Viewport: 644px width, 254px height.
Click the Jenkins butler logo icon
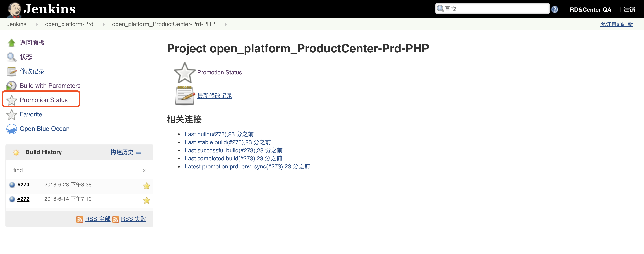(14, 10)
